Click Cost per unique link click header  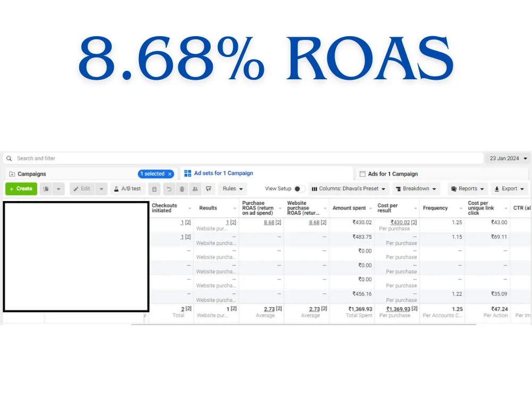pos(481,208)
